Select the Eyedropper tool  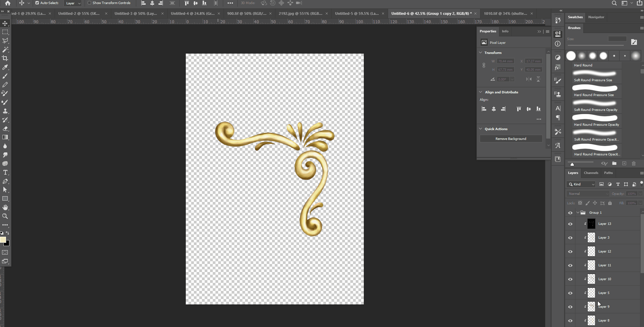5,67
